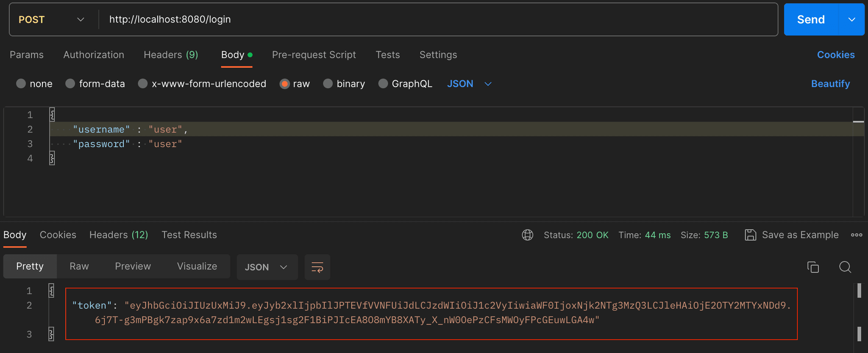Click the word wrap icon in response toolbar
The height and width of the screenshot is (353, 868).
click(317, 267)
